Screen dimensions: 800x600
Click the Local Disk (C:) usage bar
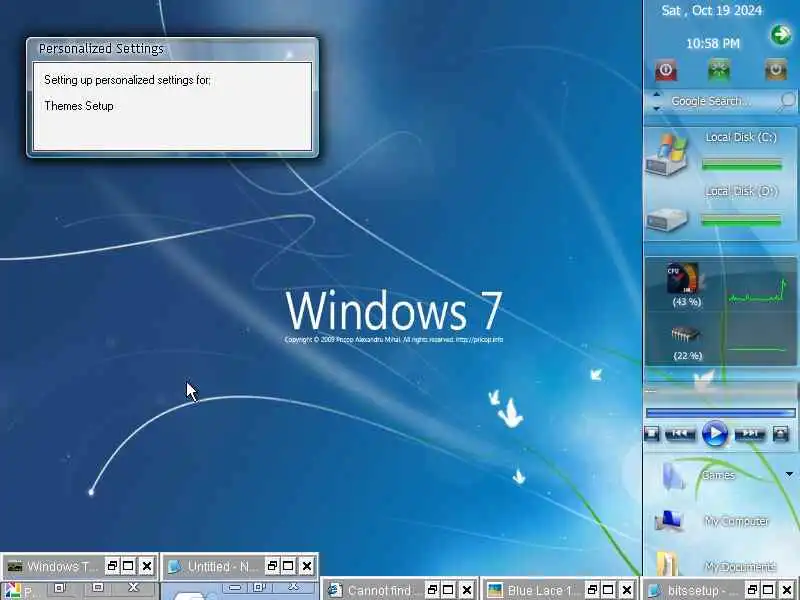(x=742, y=164)
